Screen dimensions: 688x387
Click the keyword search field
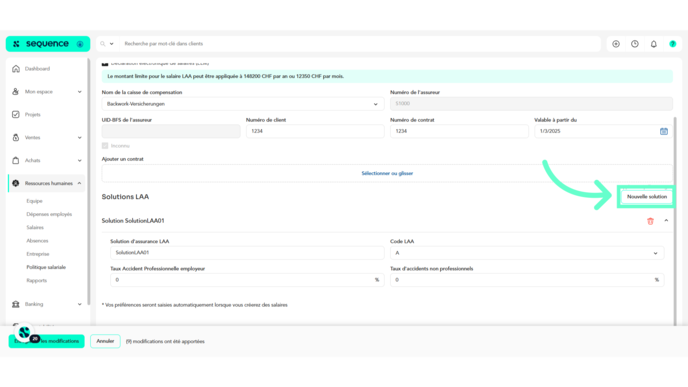pos(360,44)
